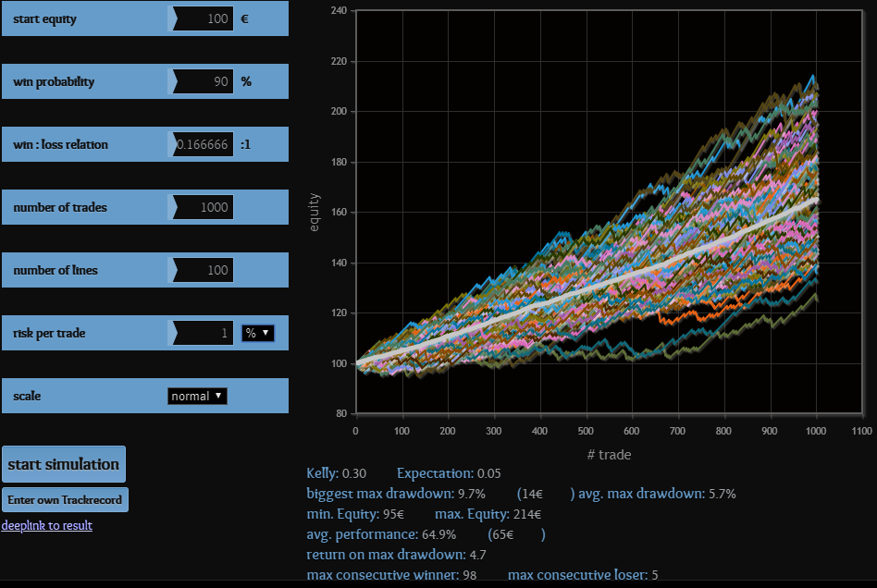Image resolution: width=877 pixels, height=588 pixels.
Task: Open the deeplink to result link
Action: (x=46, y=526)
